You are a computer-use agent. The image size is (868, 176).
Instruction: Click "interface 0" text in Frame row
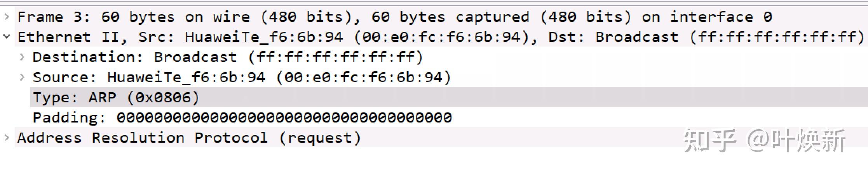tap(721, 17)
